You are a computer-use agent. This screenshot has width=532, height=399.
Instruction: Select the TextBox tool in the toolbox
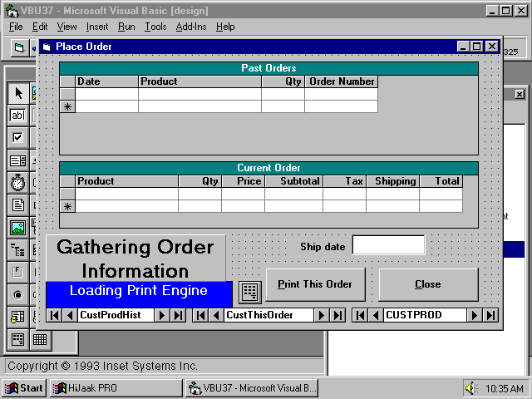[17, 115]
